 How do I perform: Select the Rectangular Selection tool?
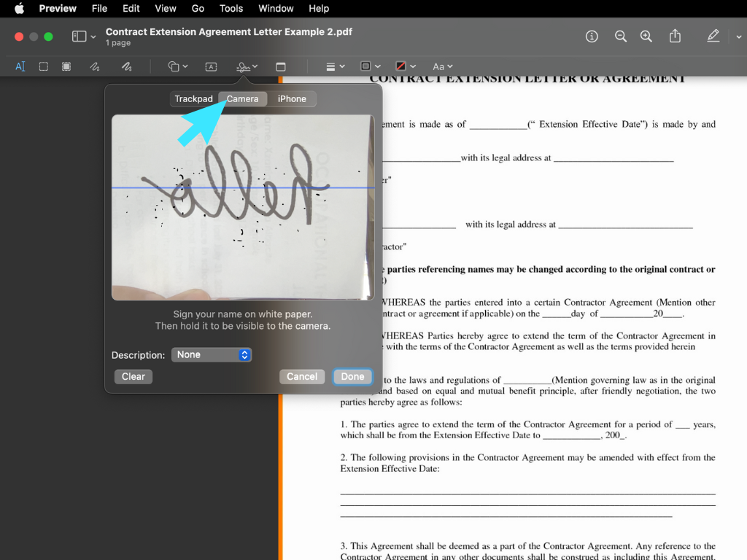tap(43, 66)
